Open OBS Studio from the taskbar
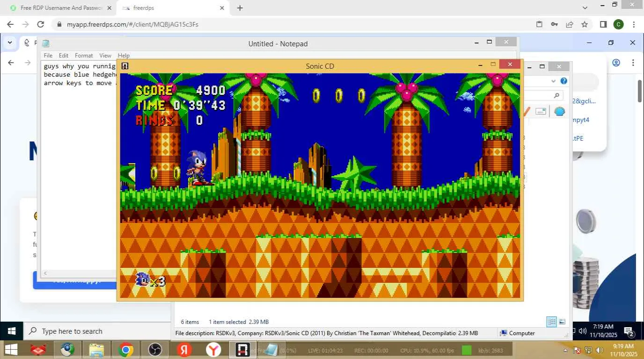 154,350
